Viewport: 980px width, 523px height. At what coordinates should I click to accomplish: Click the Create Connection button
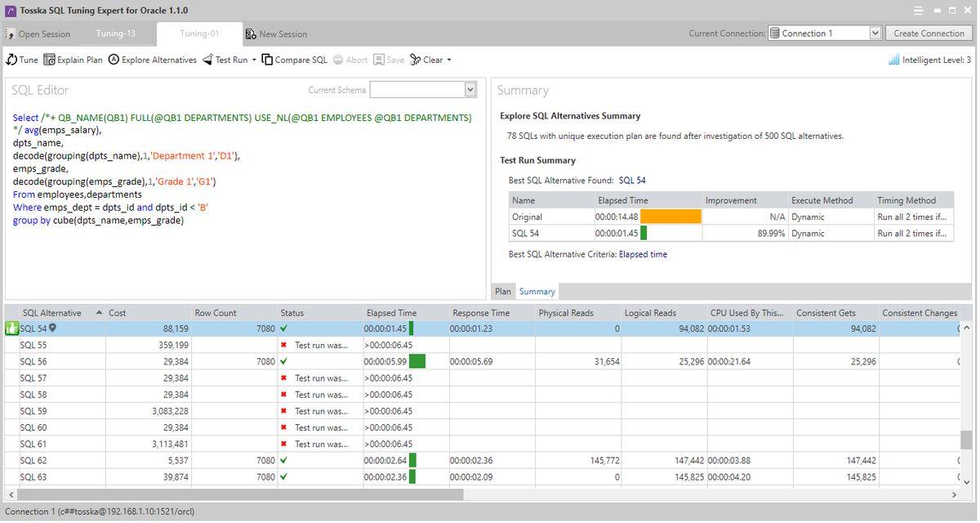point(929,34)
